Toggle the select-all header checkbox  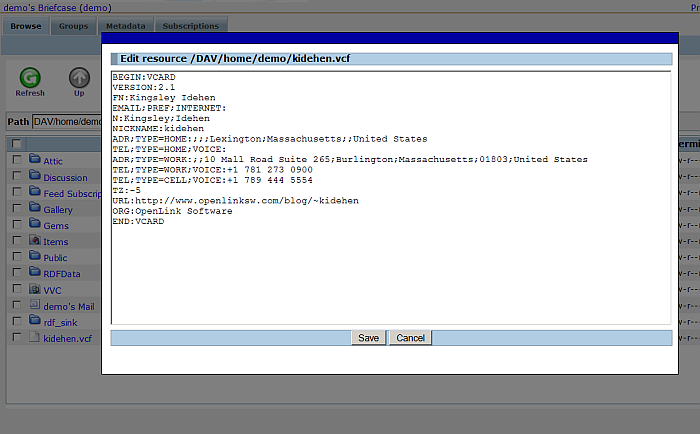pos(17,144)
